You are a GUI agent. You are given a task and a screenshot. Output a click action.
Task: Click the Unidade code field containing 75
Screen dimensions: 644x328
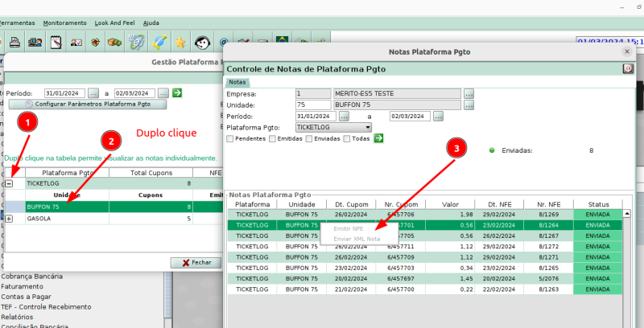click(x=312, y=105)
